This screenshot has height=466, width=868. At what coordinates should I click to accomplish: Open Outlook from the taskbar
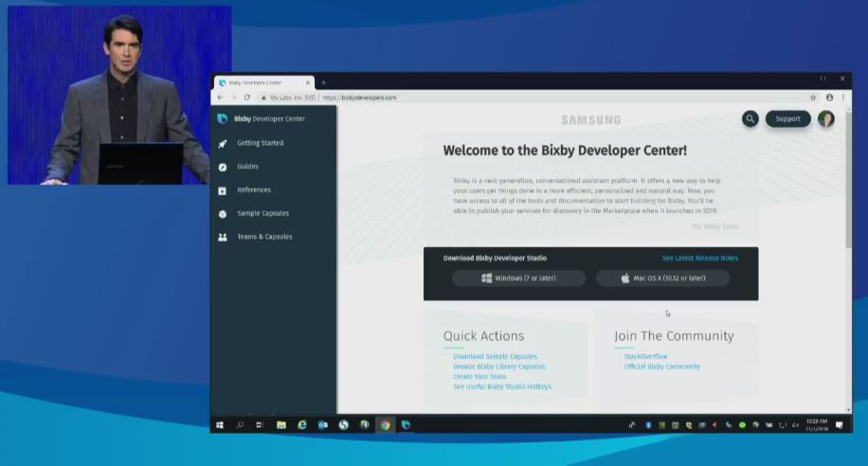[x=323, y=425]
